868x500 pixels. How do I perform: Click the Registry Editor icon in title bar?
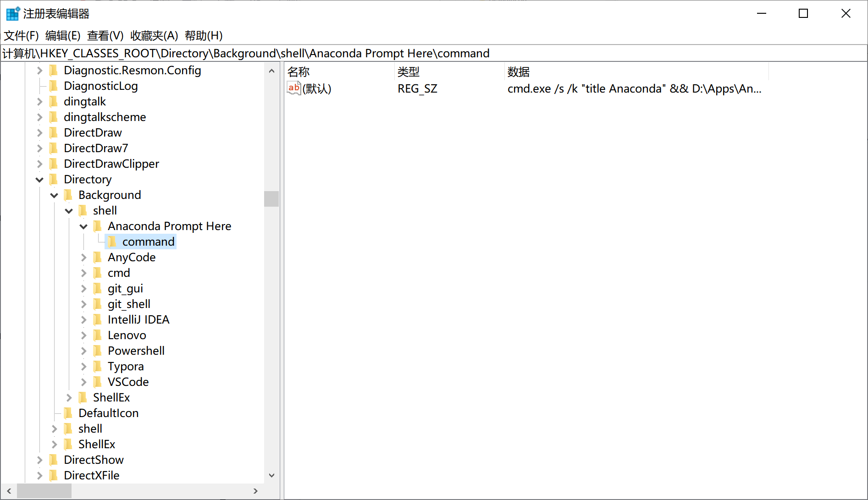click(12, 13)
